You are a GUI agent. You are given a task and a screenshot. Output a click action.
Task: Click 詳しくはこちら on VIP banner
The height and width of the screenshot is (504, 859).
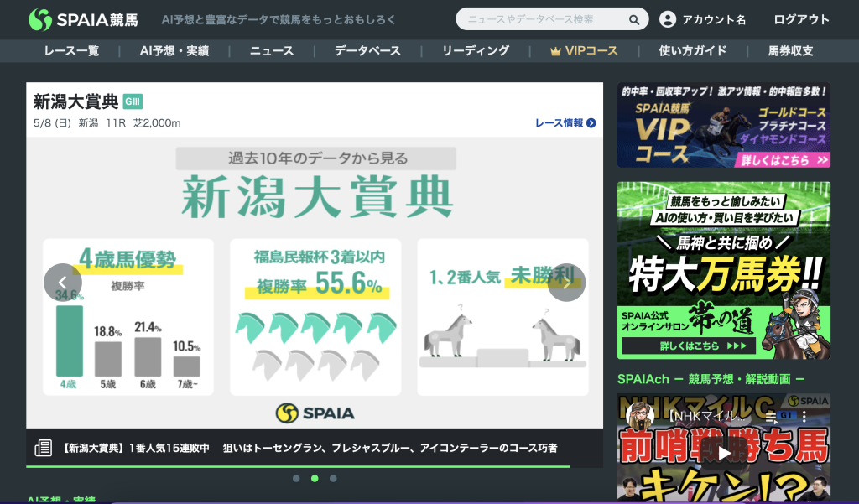pyautogui.click(x=784, y=160)
